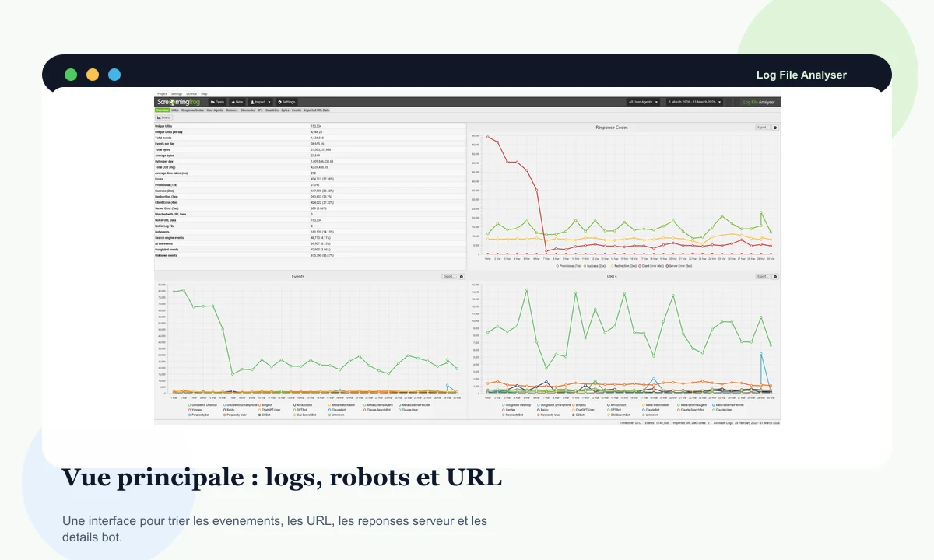Viewport: 934px width, 560px height.
Task: Select the Total bytes row
Action: 310,149
